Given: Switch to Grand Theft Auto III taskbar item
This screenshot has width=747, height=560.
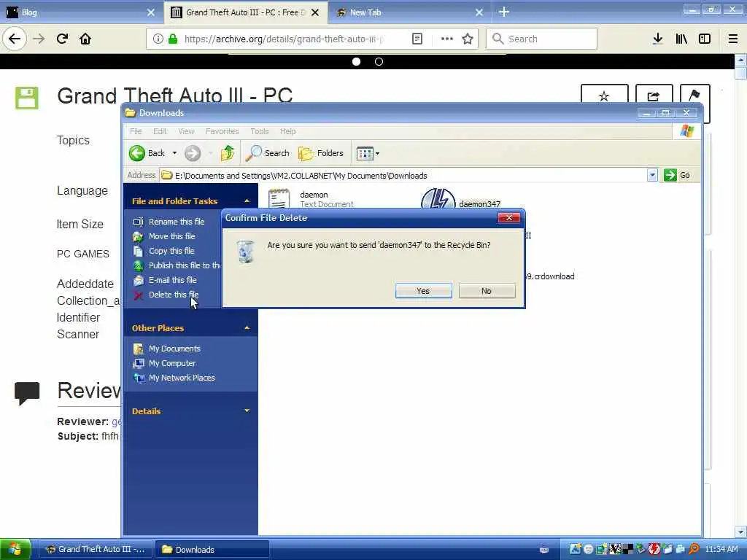Looking at the screenshot, I should [x=96, y=549].
